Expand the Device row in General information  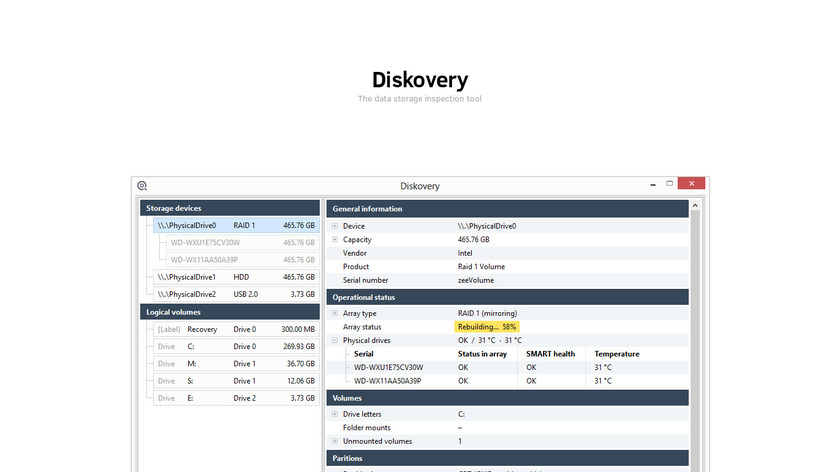[x=335, y=226]
